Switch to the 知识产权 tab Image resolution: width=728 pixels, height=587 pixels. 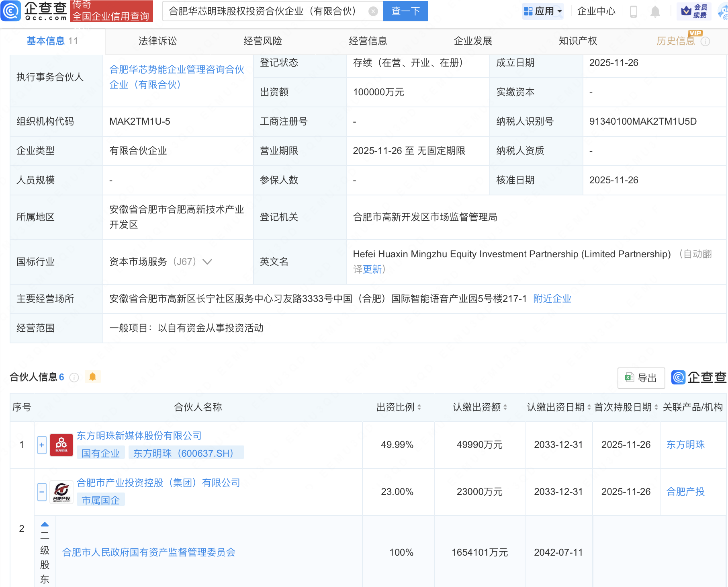(x=577, y=41)
